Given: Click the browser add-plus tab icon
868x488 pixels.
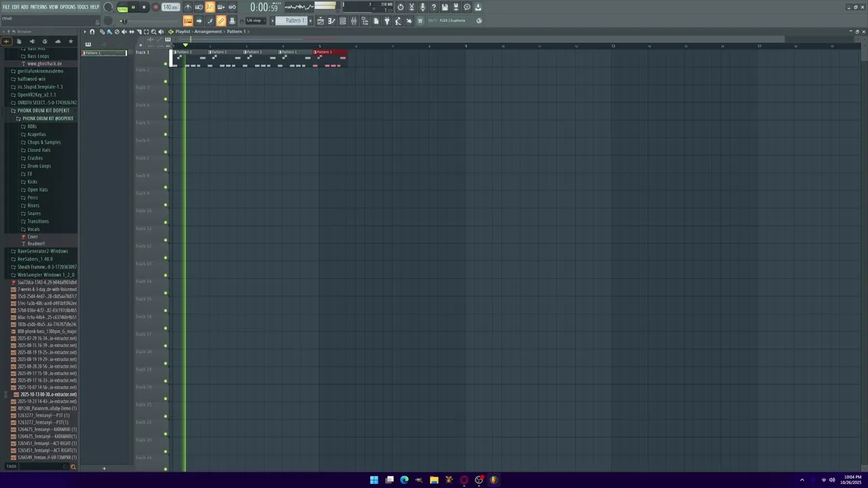Looking at the screenshot, I should [6, 41].
